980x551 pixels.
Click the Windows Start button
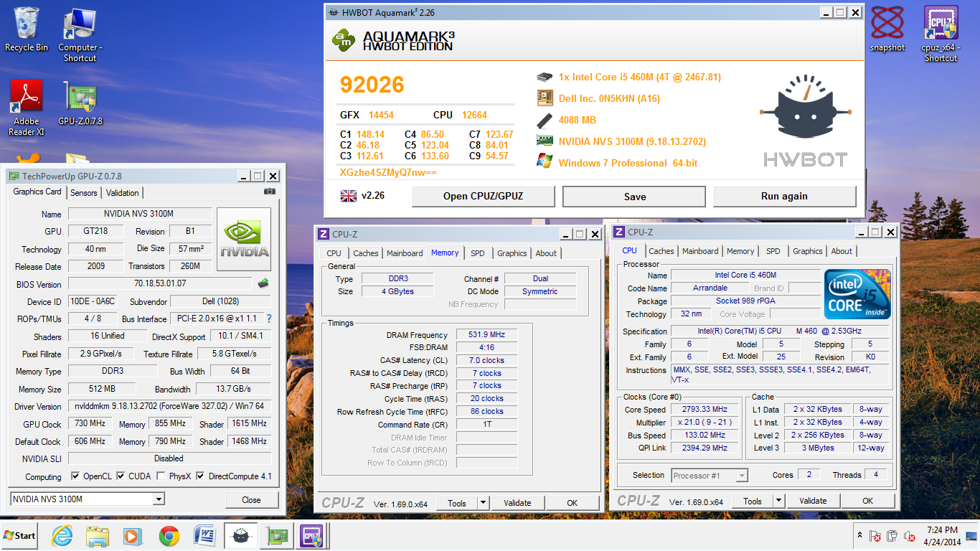pyautogui.click(x=19, y=535)
